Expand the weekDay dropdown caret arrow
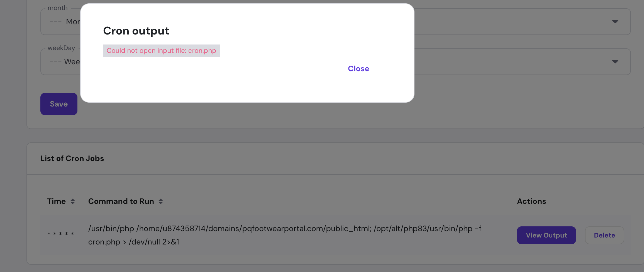This screenshot has height=272, width=644. pyautogui.click(x=615, y=62)
